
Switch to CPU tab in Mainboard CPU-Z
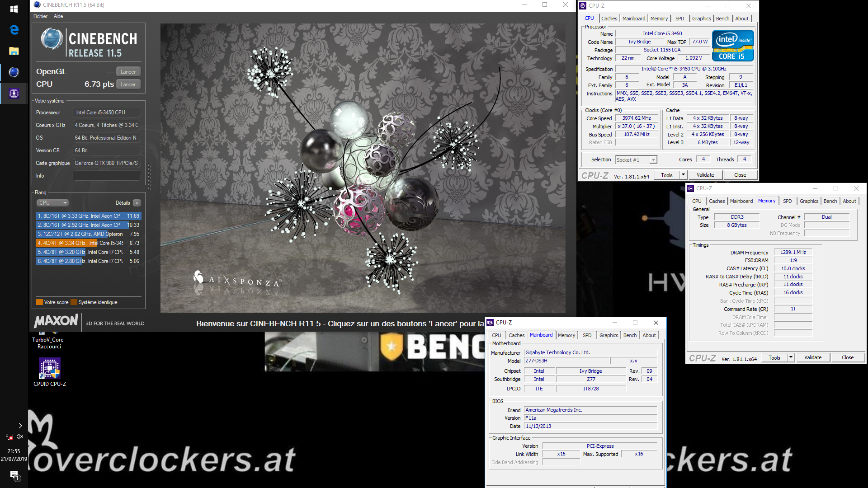(x=496, y=335)
